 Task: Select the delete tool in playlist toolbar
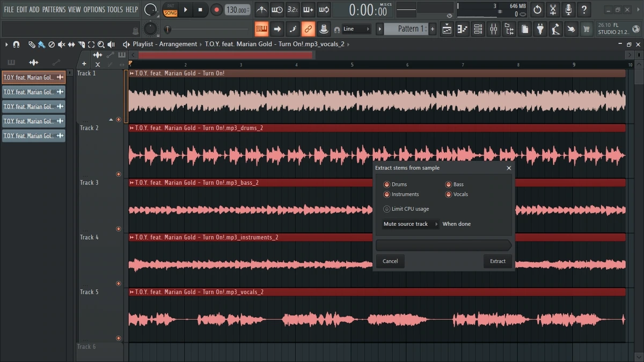(52, 45)
